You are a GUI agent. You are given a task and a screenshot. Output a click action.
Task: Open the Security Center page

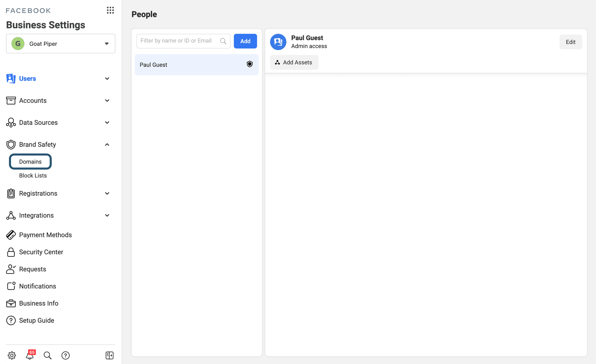41,252
